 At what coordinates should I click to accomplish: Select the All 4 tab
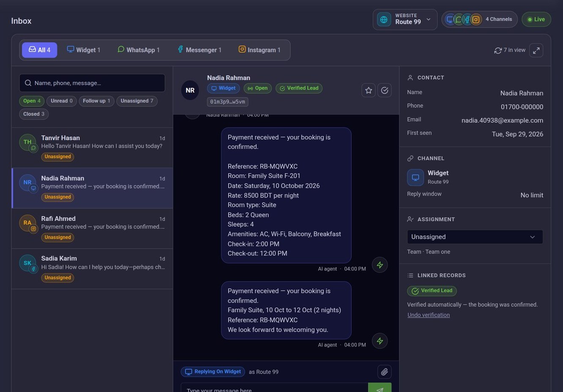point(40,50)
